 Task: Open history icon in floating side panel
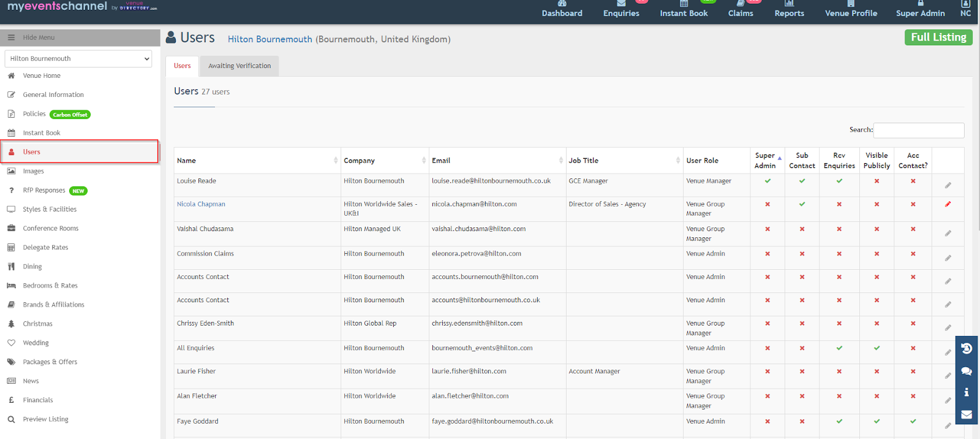[967, 348]
